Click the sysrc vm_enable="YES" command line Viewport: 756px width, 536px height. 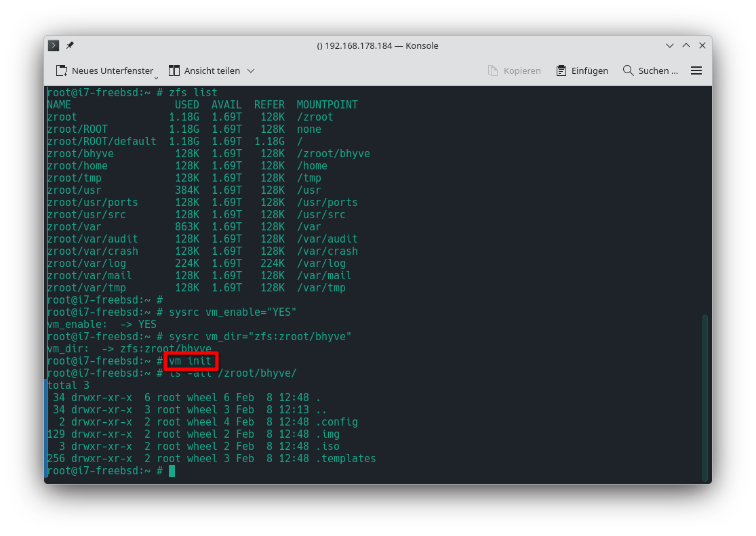(233, 312)
